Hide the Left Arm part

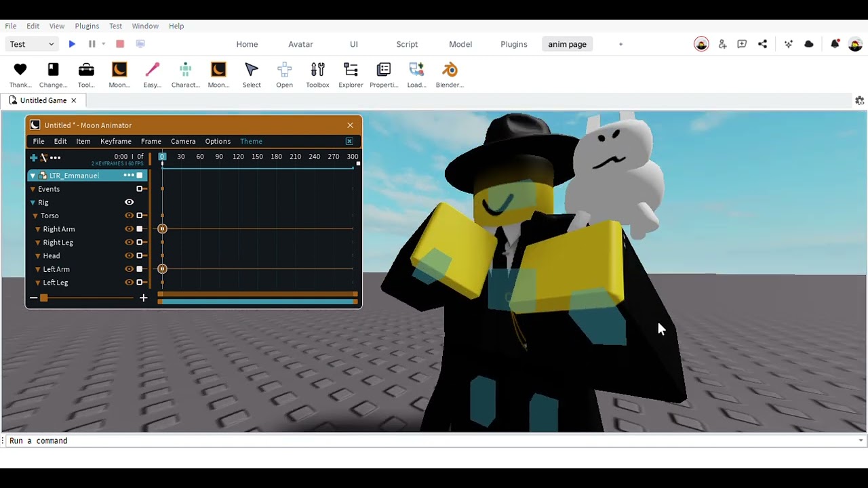click(129, 269)
